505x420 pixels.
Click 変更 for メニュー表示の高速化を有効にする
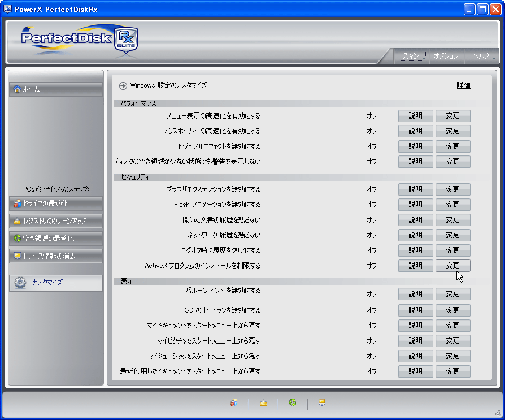pos(453,116)
